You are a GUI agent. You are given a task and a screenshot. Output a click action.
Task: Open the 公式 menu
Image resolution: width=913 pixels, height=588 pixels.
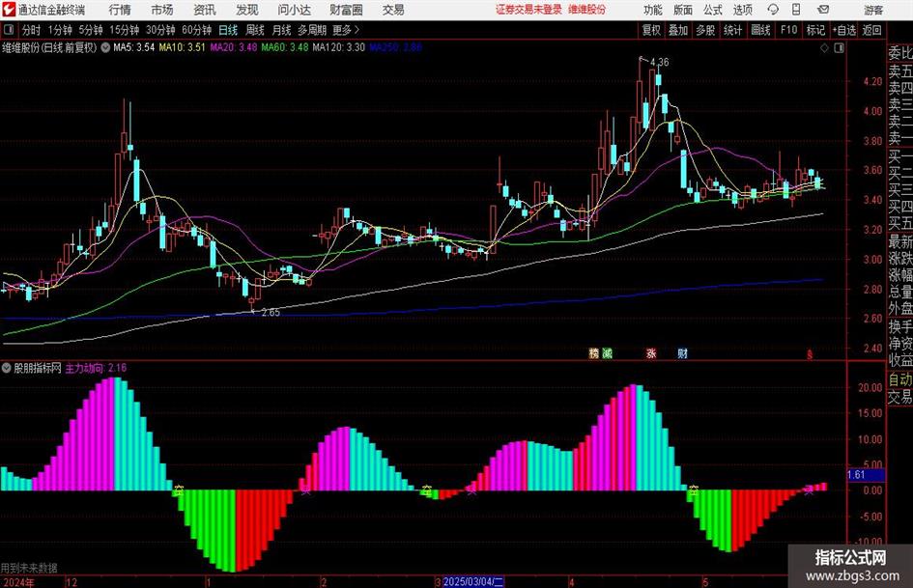(x=713, y=10)
